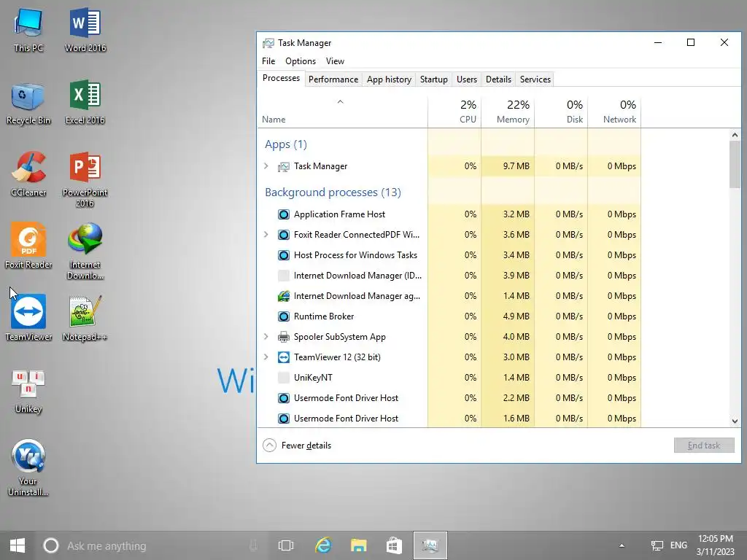Switch to the Performance tab
The height and width of the screenshot is (560, 747).
pyautogui.click(x=333, y=79)
